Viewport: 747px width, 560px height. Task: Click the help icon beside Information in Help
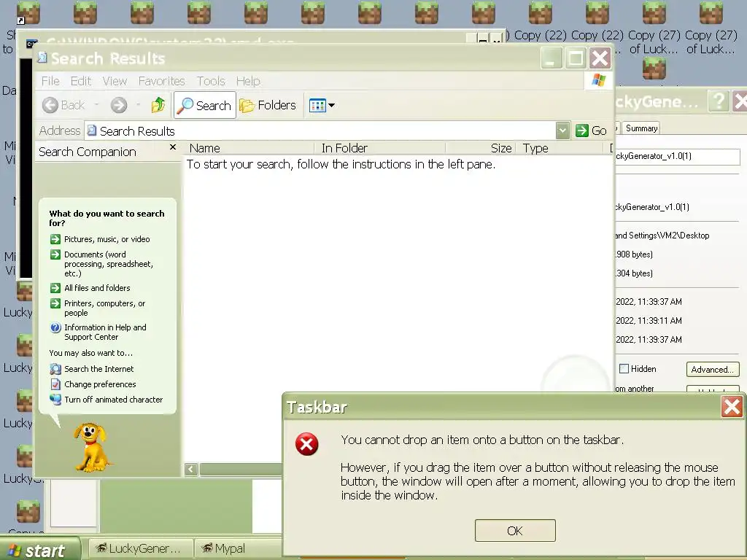[55, 327]
